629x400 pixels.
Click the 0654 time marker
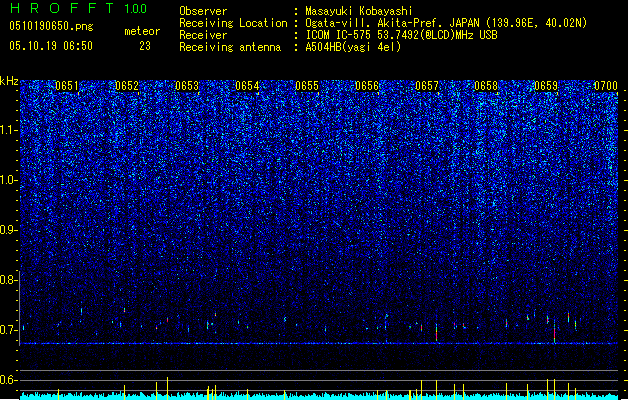tap(247, 86)
